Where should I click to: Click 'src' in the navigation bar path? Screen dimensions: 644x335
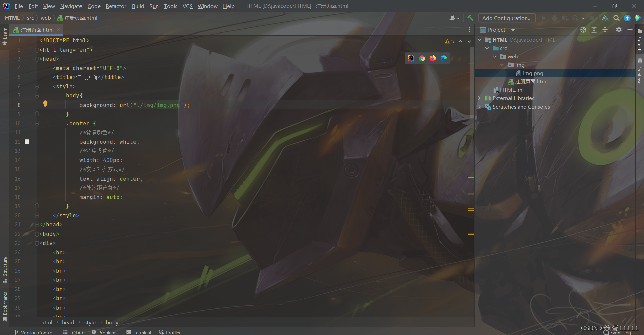[30, 18]
